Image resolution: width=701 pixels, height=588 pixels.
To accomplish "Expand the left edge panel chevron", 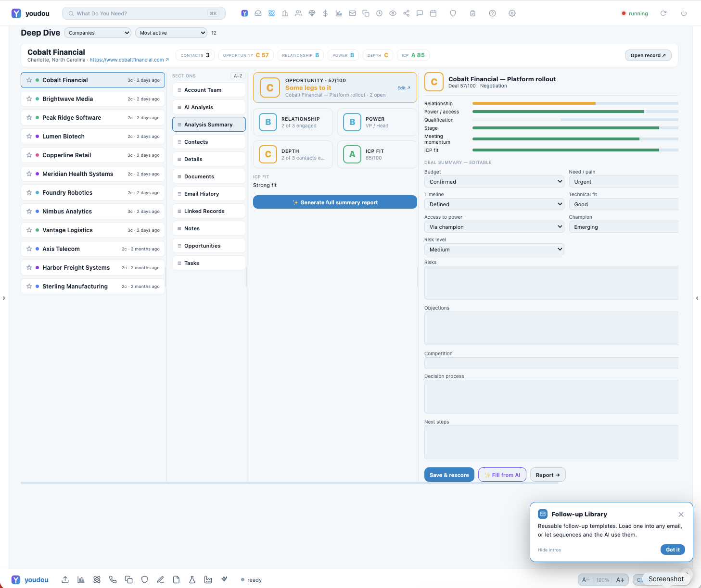I will pyautogui.click(x=4, y=298).
